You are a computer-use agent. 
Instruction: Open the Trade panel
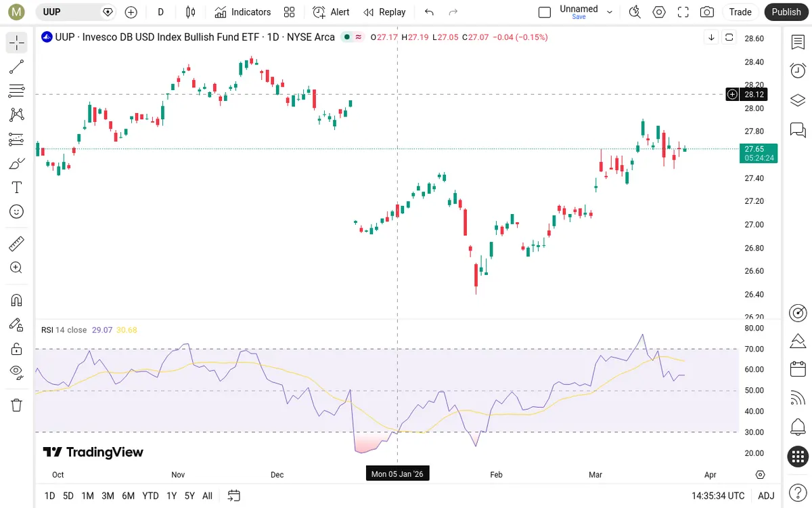pyautogui.click(x=740, y=12)
